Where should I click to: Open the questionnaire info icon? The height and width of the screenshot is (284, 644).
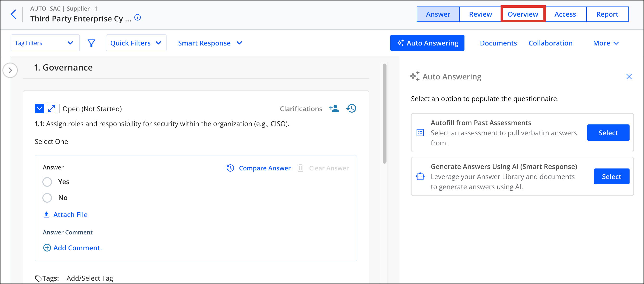point(137,18)
